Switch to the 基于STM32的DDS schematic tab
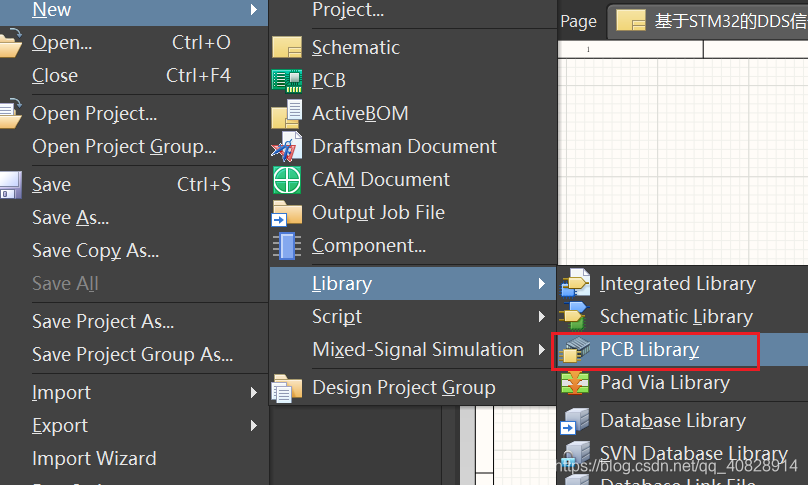808x485 pixels. (x=709, y=21)
